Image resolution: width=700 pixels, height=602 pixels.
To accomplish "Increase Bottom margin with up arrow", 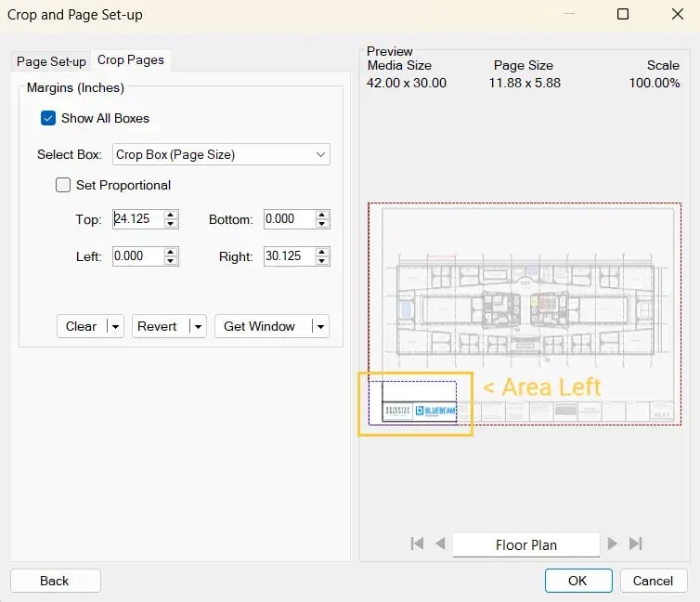I will [x=322, y=215].
